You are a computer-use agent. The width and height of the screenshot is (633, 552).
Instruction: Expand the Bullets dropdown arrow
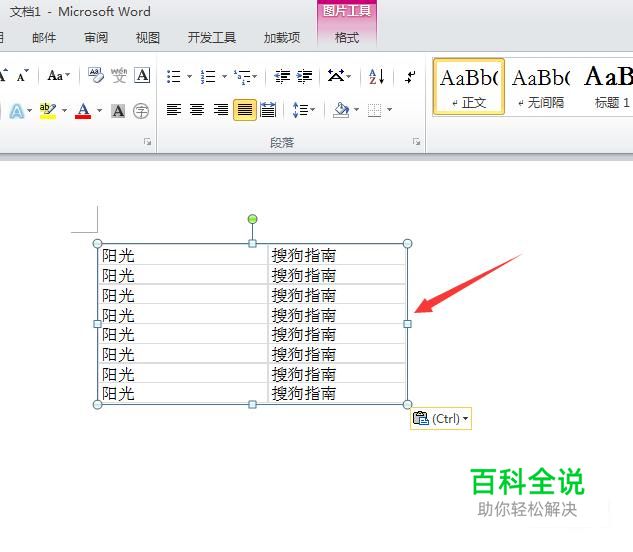click(189, 76)
